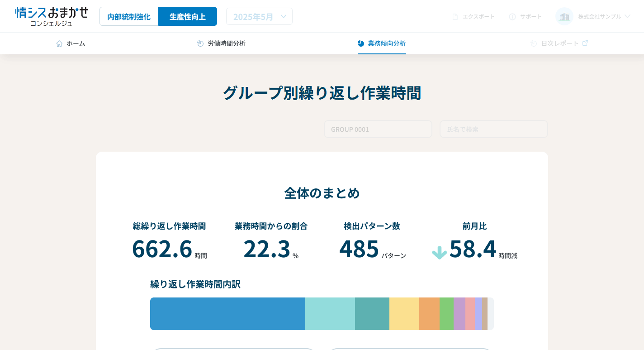This screenshot has height=350, width=644.
Task: Click the largest blue bar segment in 繰り返し作業時間内訳
Action: (x=227, y=313)
